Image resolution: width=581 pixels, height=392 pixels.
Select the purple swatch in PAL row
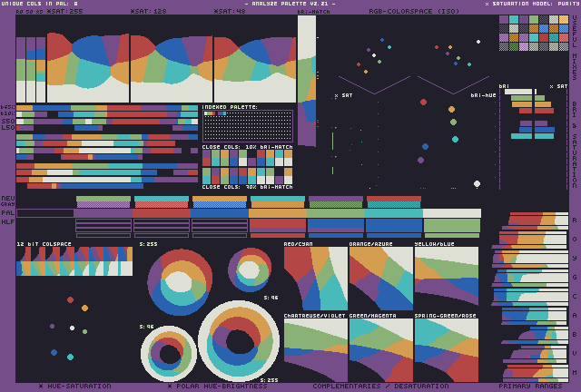point(103,213)
